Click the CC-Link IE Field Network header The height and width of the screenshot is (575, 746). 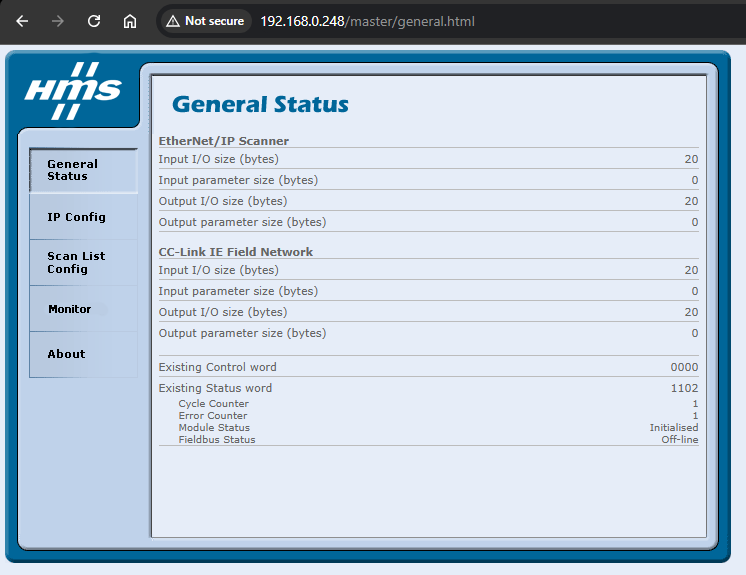click(236, 252)
